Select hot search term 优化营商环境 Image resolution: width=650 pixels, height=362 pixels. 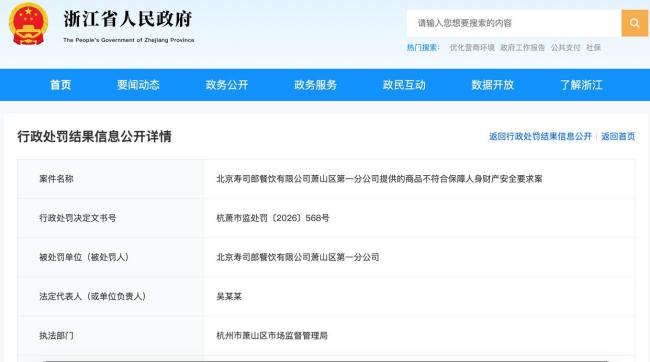472,48
